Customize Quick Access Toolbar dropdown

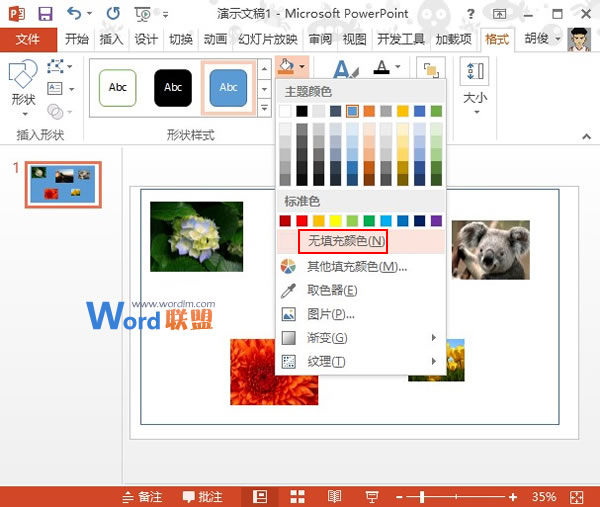pyautogui.click(x=165, y=15)
